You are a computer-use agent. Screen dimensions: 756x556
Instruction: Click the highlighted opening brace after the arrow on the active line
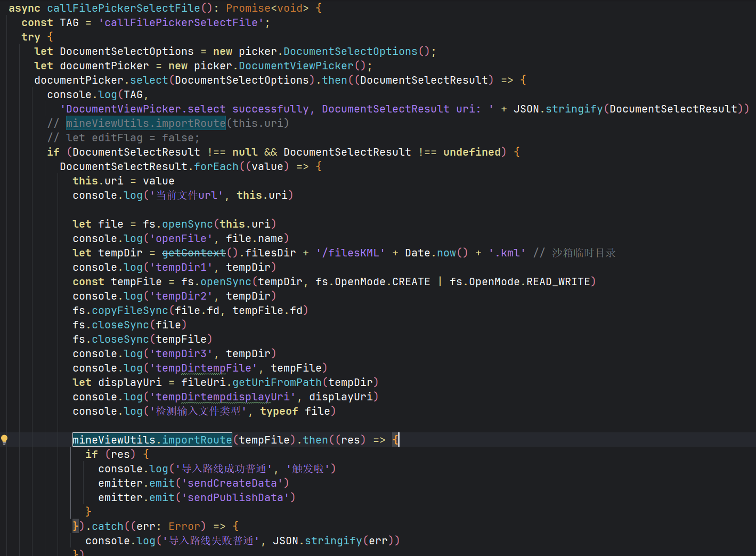tap(395, 440)
